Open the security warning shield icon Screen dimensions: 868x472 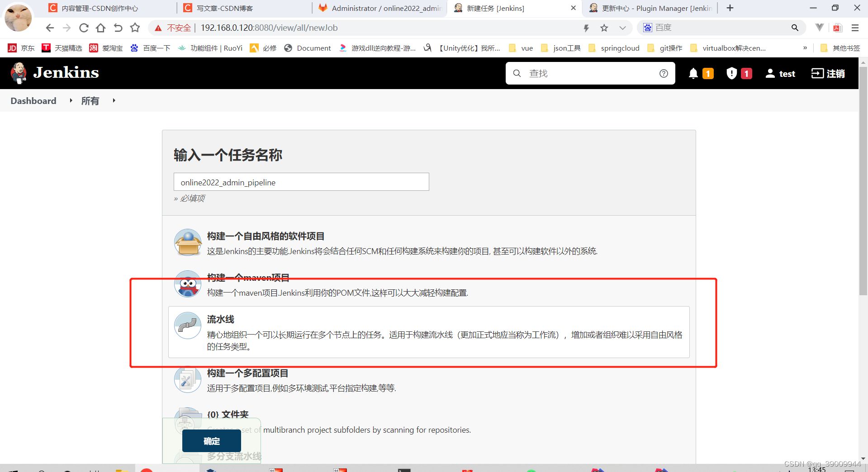point(731,73)
